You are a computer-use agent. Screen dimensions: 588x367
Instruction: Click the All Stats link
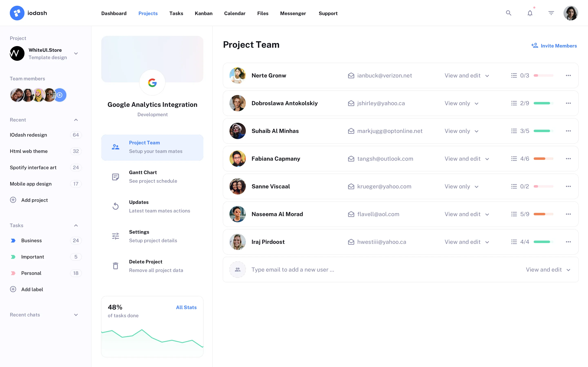186,307
